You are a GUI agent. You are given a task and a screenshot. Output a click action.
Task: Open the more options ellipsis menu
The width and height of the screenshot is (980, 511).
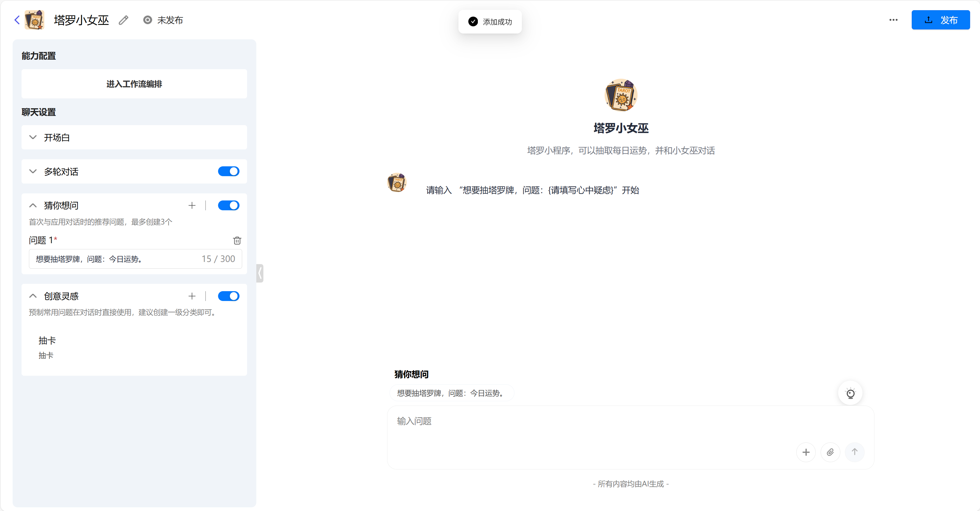point(893,20)
